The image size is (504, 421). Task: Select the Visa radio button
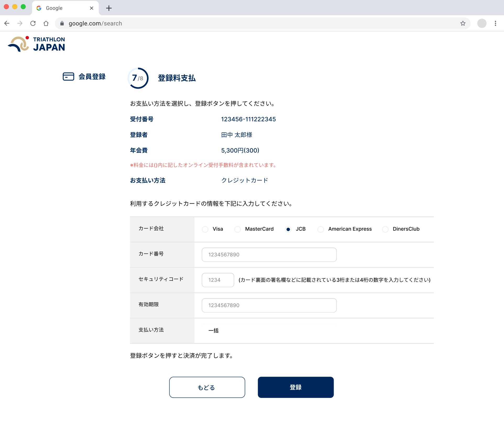205,229
